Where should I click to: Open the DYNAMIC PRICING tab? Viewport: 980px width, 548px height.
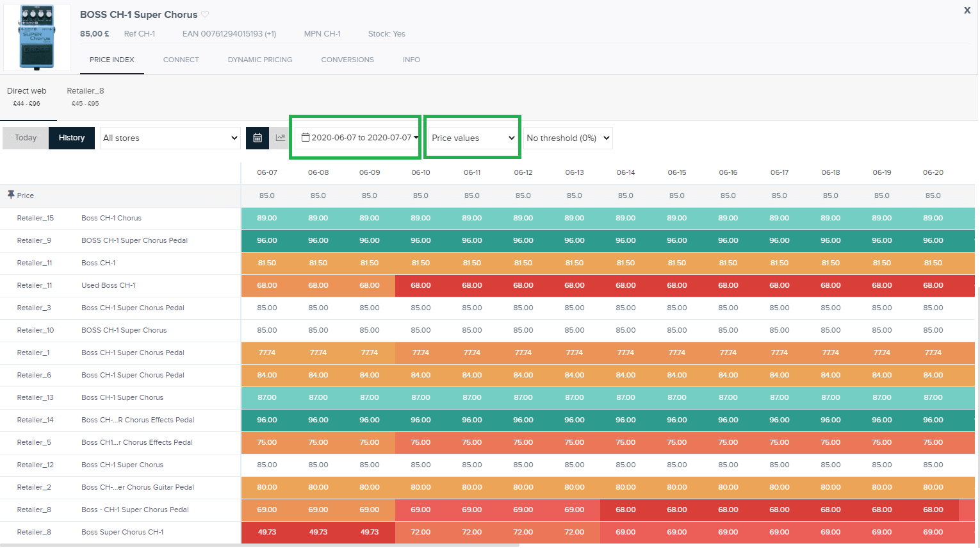260,60
